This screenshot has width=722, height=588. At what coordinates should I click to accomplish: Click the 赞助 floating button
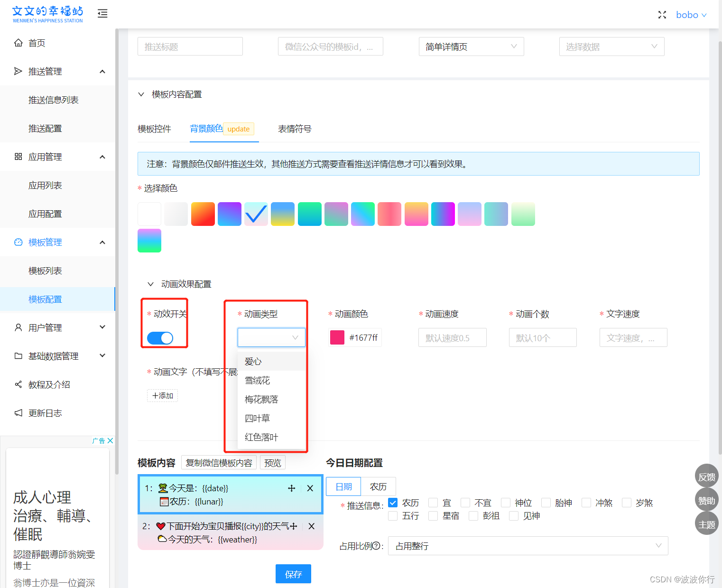tap(707, 500)
